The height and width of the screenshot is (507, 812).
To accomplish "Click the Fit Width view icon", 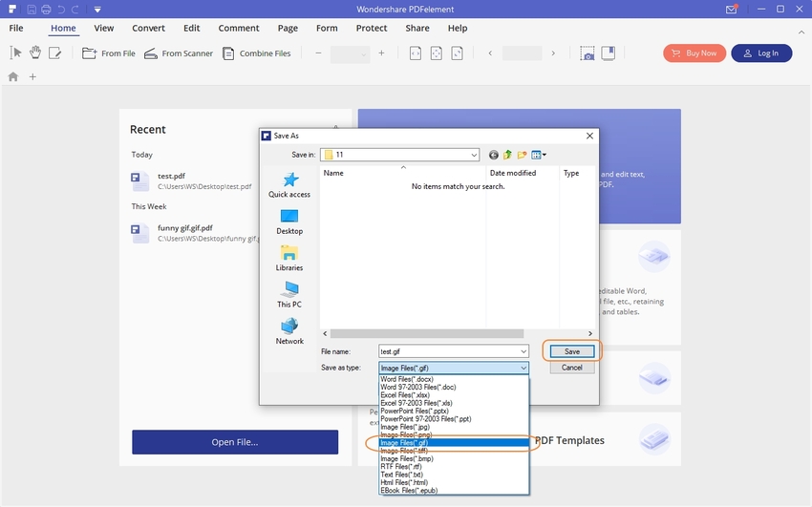I will click(x=416, y=53).
